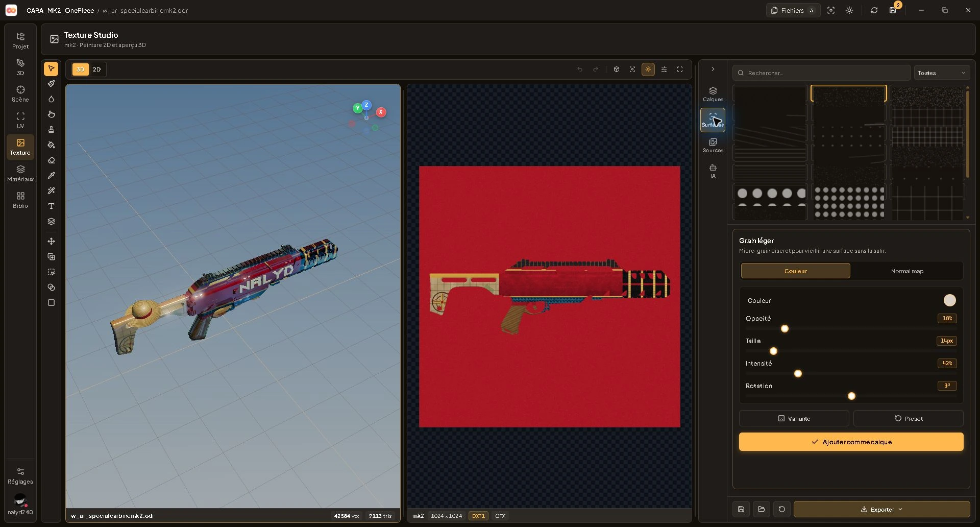Open the Biblio section
This screenshot has height=527, width=980.
(20, 200)
